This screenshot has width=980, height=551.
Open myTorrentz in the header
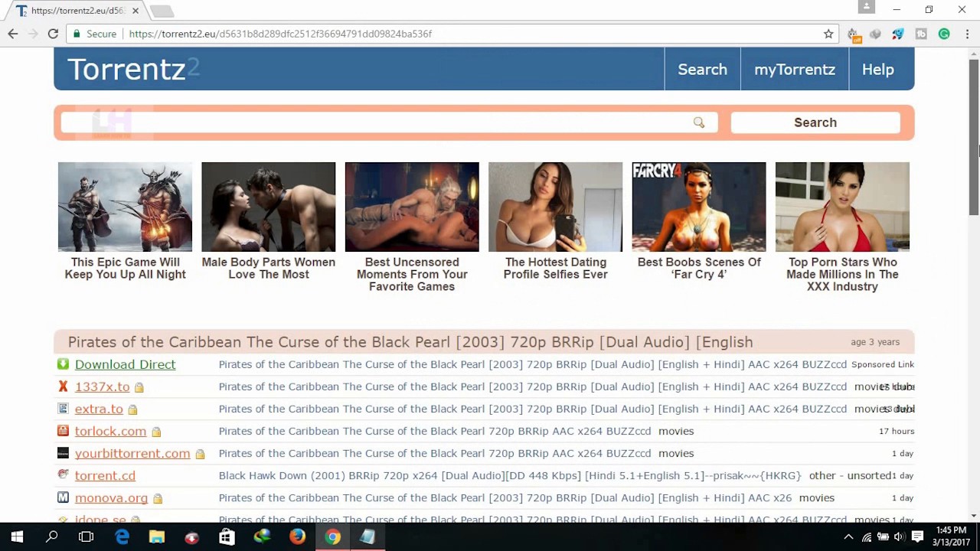click(x=795, y=69)
